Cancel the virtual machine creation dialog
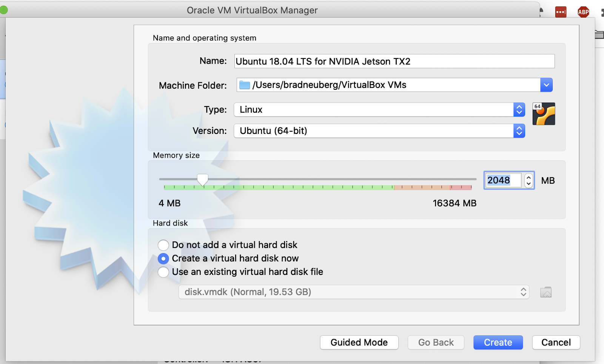 tap(556, 342)
